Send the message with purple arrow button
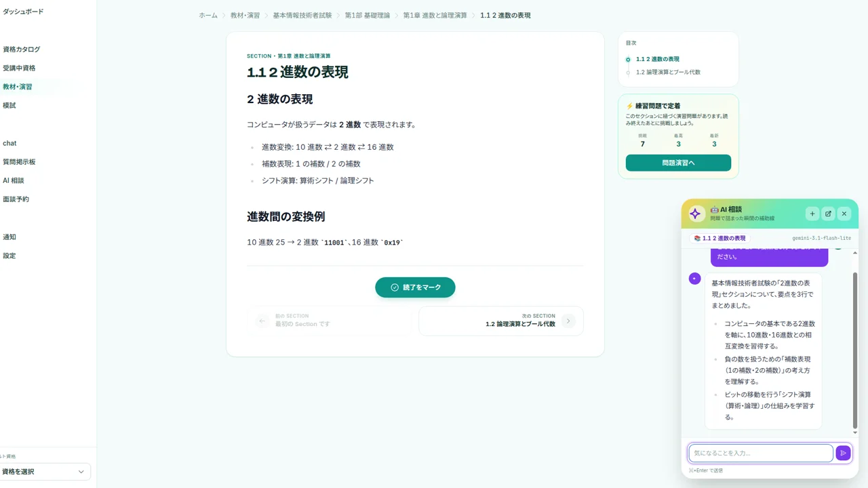 [x=843, y=453]
